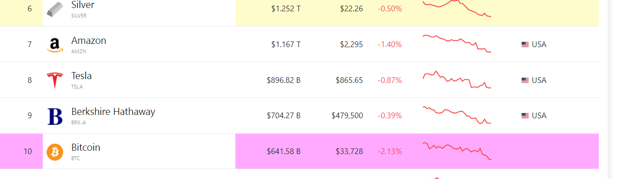Click the USA flag in Amazon row
This screenshot has height=179, width=644.
[x=525, y=45]
